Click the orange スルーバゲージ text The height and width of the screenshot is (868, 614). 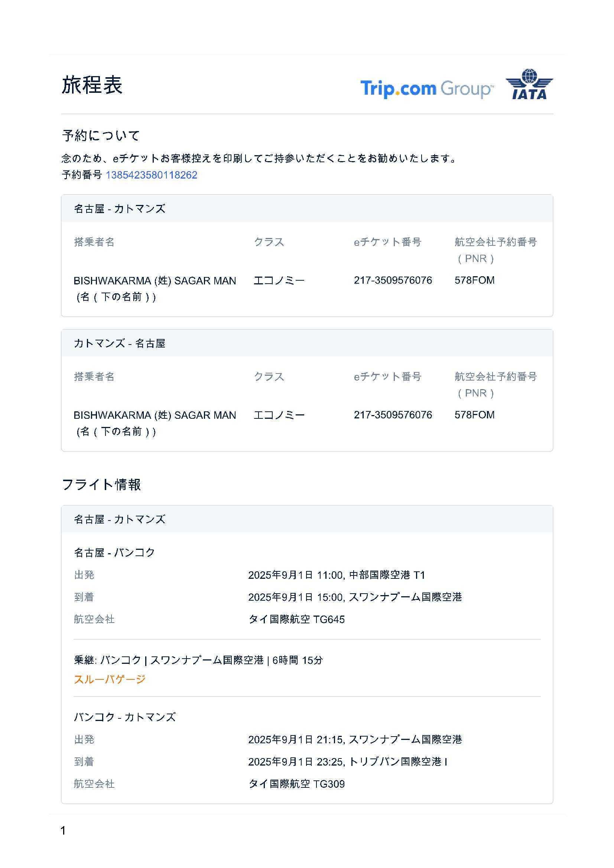[x=110, y=679]
